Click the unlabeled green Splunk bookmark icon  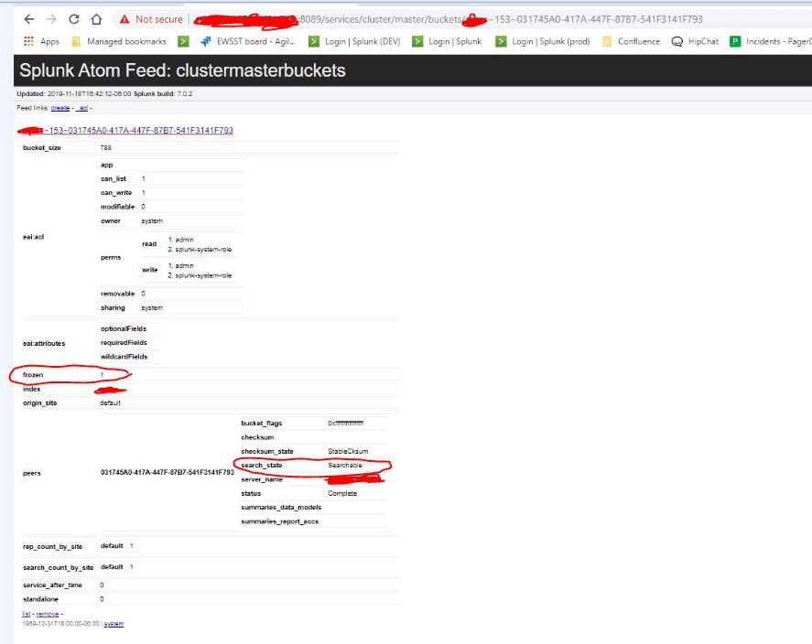pos(183,41)
